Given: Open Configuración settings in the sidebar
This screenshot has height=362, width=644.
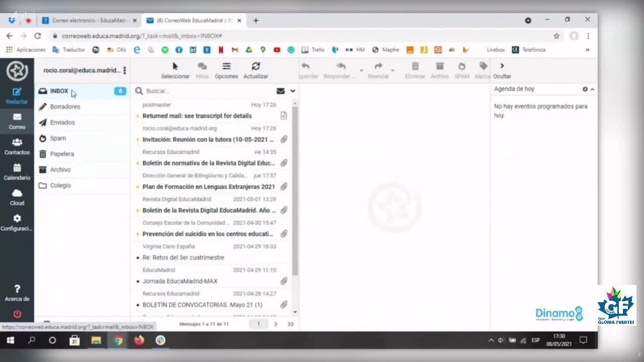Looking at the screenshot, I should (17, 223).
